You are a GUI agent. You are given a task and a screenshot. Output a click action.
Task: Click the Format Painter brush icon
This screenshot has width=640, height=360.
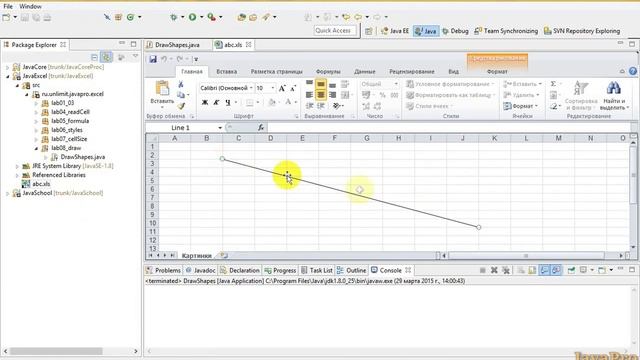(x=181, y=106)
